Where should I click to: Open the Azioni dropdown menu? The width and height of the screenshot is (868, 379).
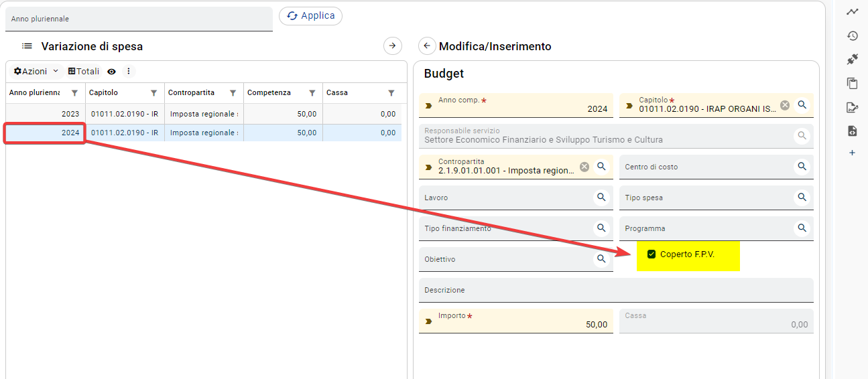pos(36,71)
